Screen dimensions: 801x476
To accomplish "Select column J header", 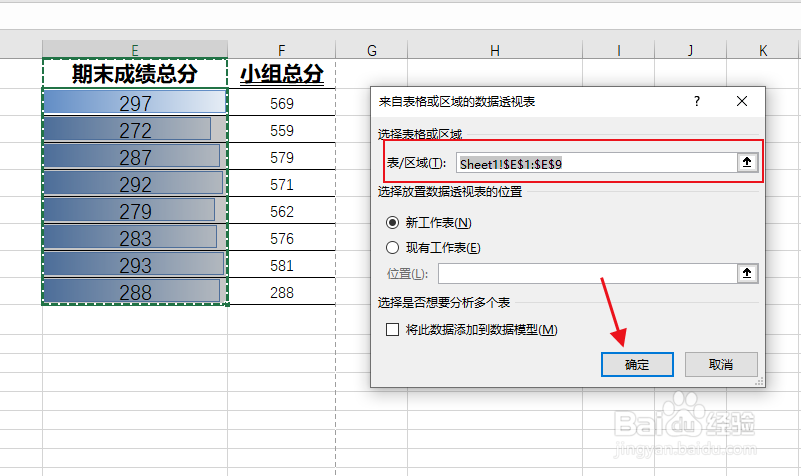I will [x=690, y=50].
